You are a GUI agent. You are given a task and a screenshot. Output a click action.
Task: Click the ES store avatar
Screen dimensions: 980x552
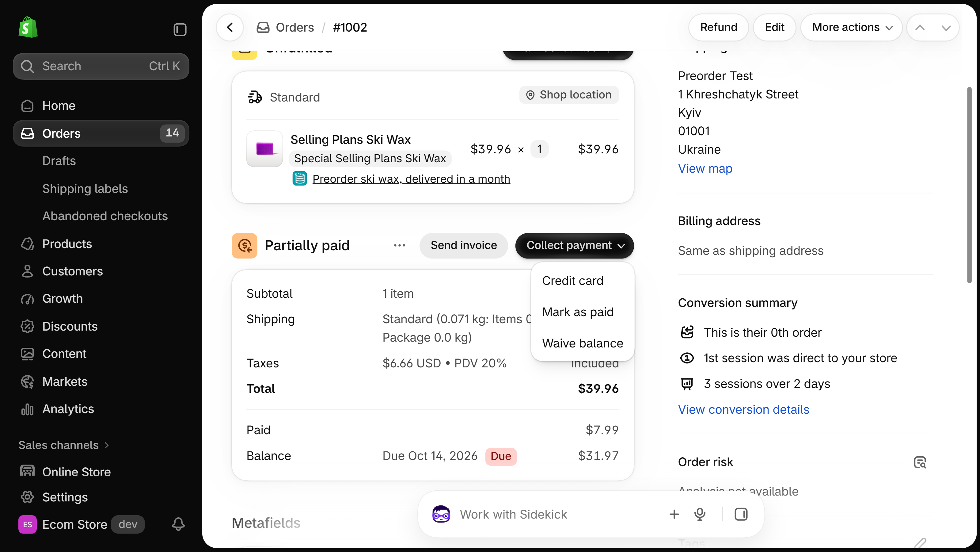[x=27, y=524]
